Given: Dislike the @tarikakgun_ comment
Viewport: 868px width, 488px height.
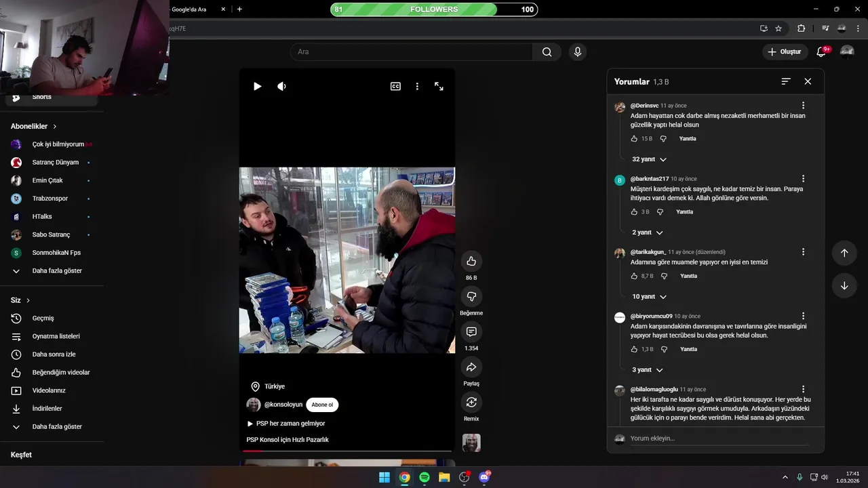Looking at the screenshot, I should click(x=664, y=276).
